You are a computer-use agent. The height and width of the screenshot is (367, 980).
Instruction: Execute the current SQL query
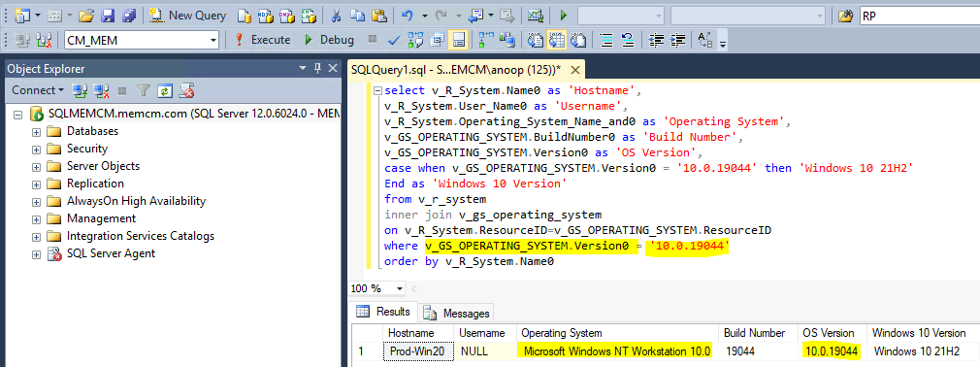[263, 40]
